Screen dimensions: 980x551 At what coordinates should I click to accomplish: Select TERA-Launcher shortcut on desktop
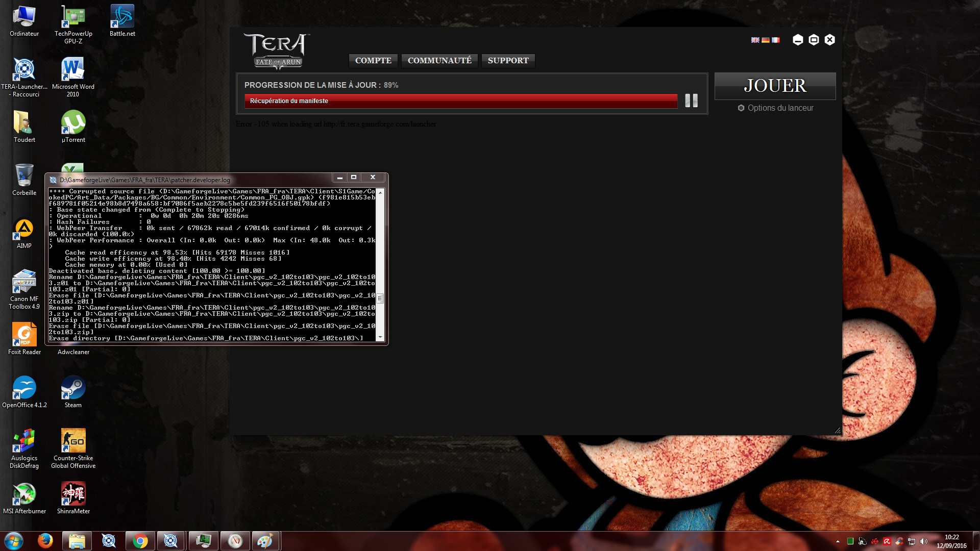click(24, 78)
